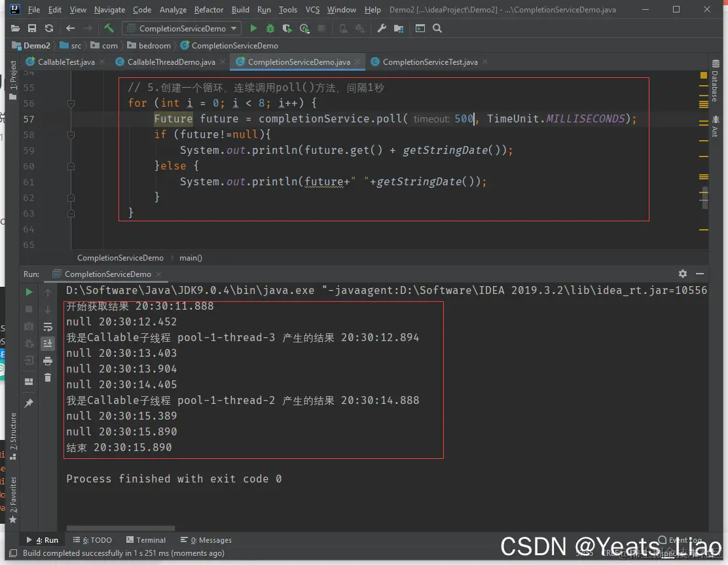The height and width of the screenshot is (565, 728).
Task: Click the yellow inspection status indicator
Action: pyautogui.click(x=703, y=75)
